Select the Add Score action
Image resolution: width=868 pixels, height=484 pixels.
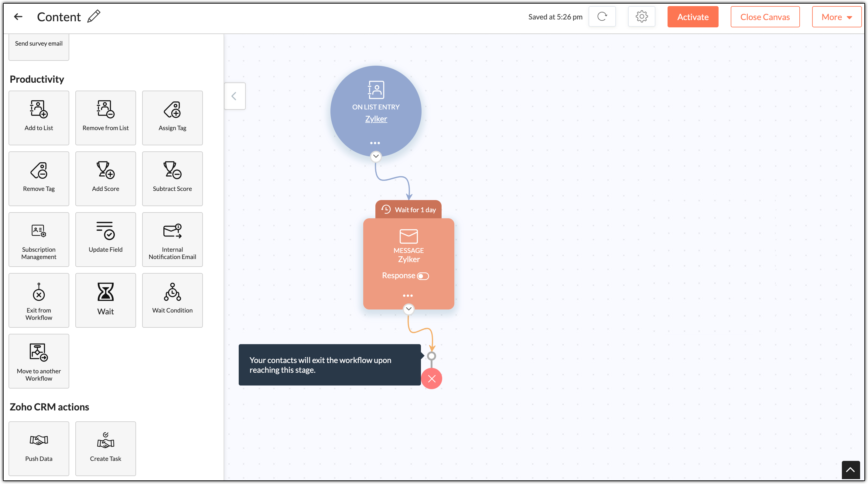click(x=105, y=178)
